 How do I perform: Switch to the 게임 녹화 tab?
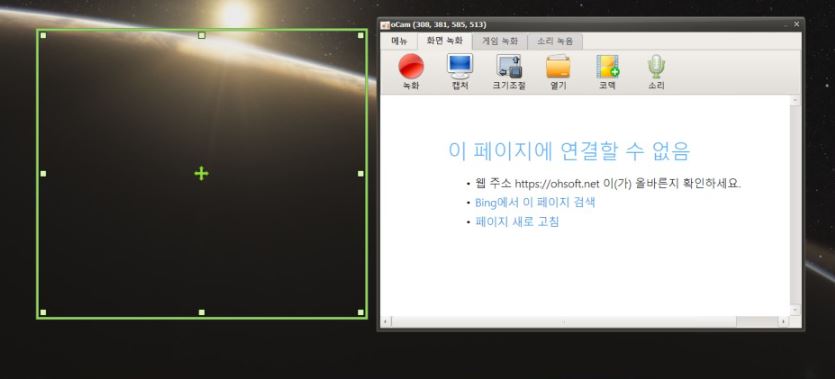pyautogui.click(x=500, y=41)
